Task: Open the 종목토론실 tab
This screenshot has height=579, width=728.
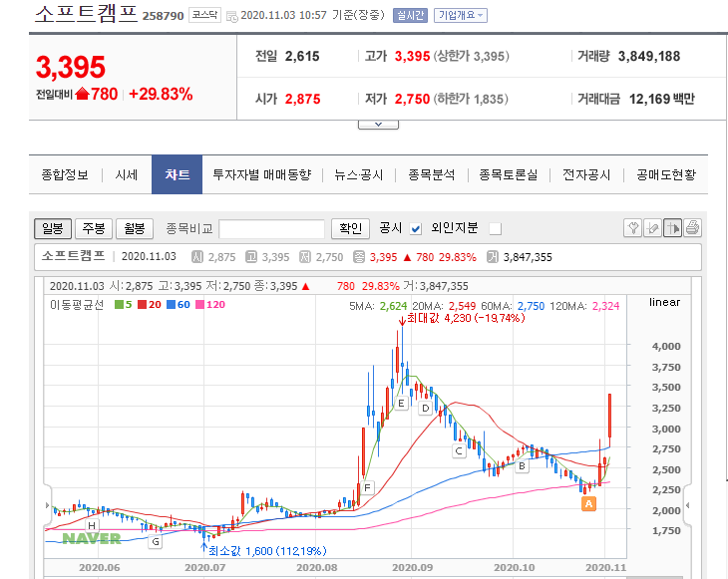Action: 509,175
